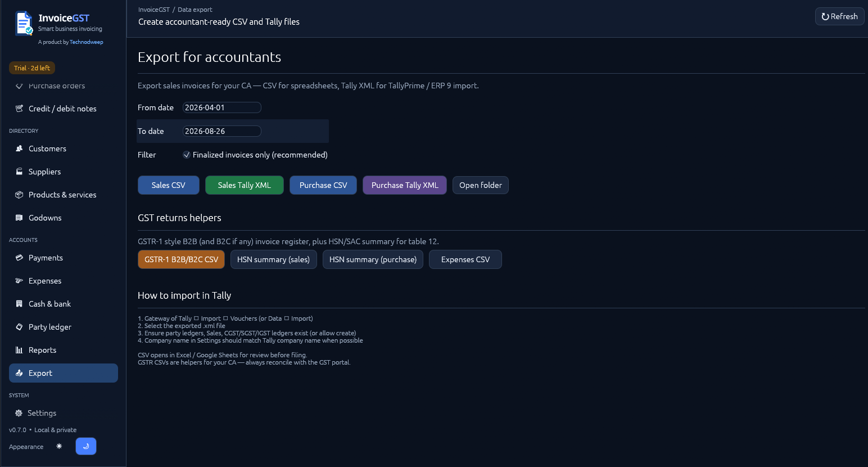Click the 'GST returns helpers' heading
This screenshot has width=868, height=467.
pyautogui.click(x=179, y=218)
